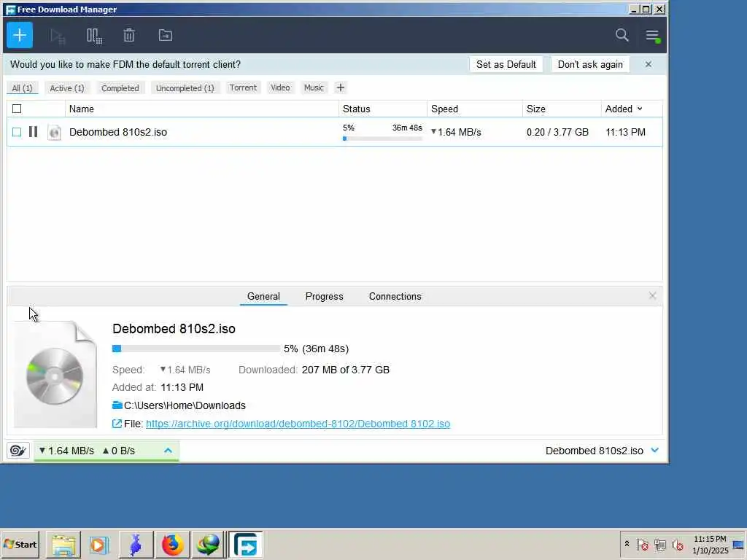Click the blue bird application taskbar icon

click(x=136, y=544)
